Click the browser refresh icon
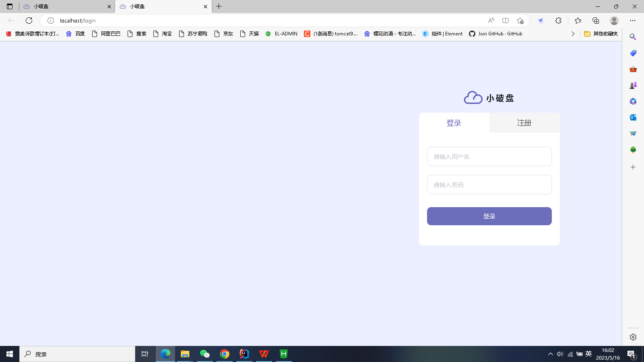The height and width of the screenshot is (362, 644). (29, 21)
